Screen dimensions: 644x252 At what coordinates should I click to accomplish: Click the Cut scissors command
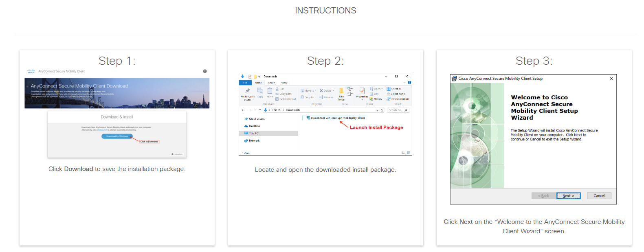[280, 89]
